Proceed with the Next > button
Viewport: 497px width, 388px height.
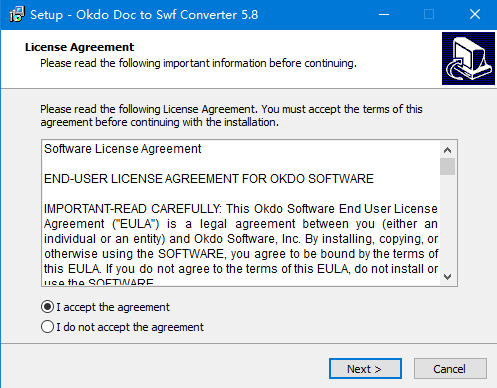365,369
